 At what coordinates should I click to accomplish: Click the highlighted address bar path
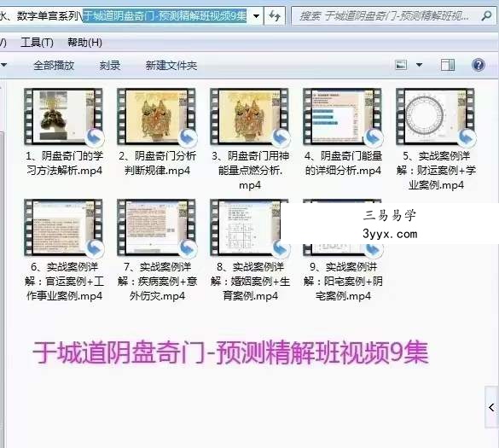pos(165,15)
